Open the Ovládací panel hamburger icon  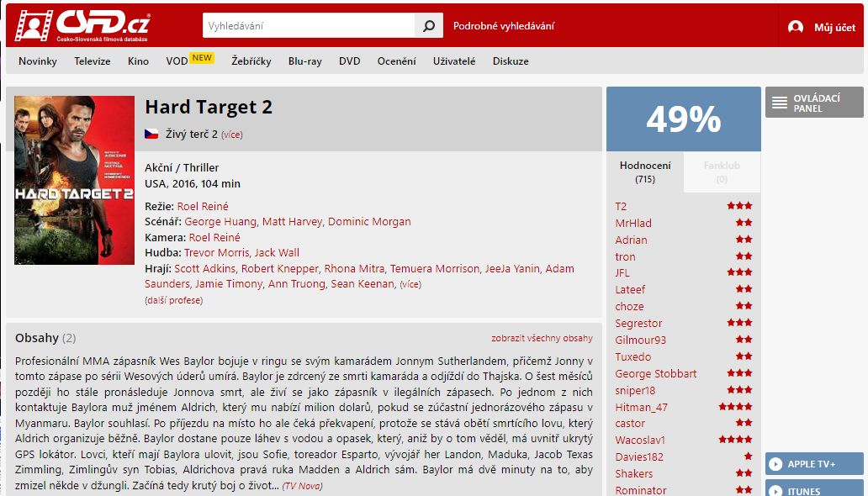coord(780,103)
